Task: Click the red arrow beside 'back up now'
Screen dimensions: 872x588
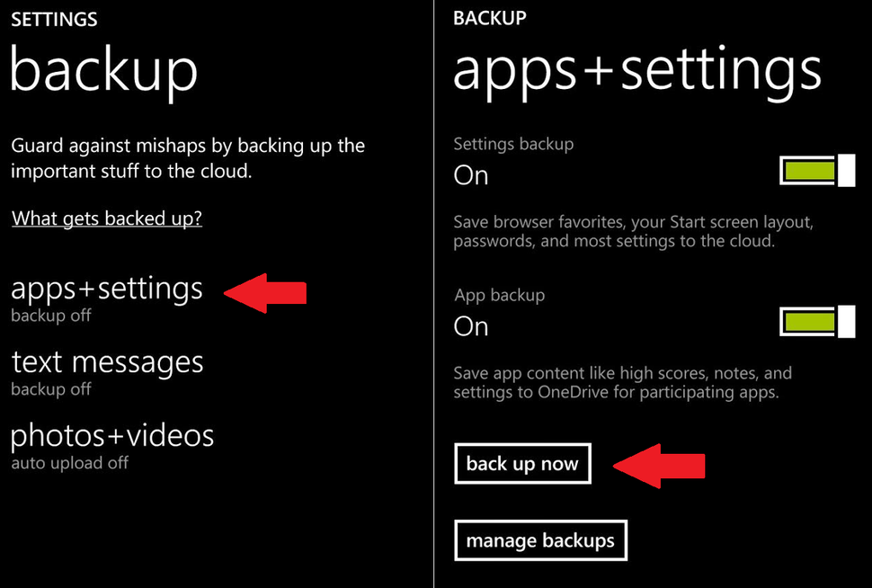Action: (x=659, y=464)
